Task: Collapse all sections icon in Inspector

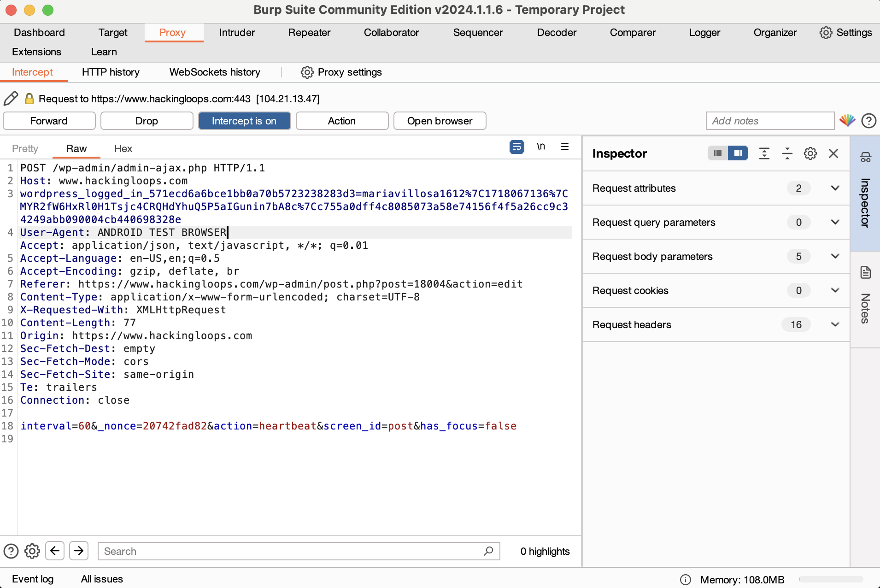Action: click(x=787, y=153)
